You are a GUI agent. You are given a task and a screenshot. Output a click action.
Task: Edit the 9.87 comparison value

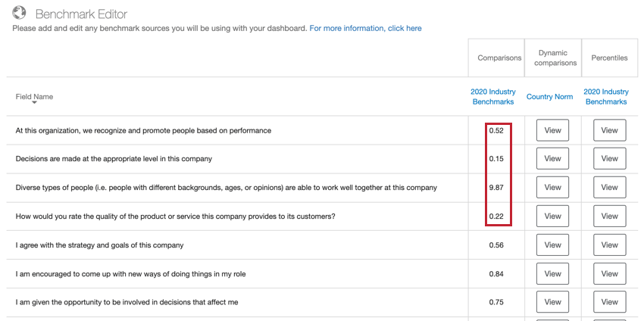click(x=496, y=188)
